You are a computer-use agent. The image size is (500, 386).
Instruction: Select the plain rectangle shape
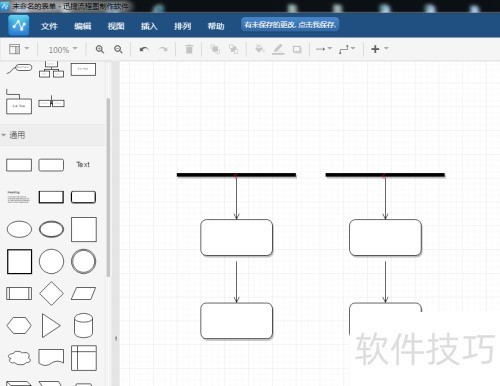pos(19,165)
